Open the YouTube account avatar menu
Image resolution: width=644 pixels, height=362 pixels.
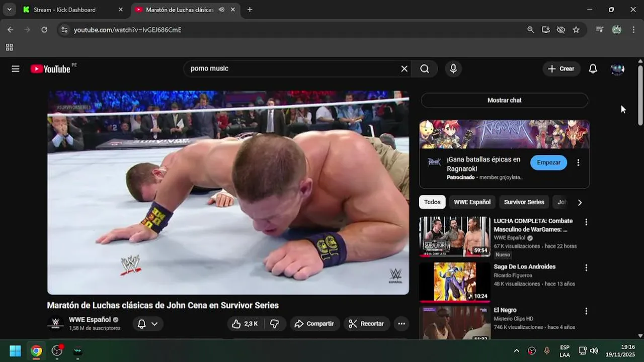point(617,69)
